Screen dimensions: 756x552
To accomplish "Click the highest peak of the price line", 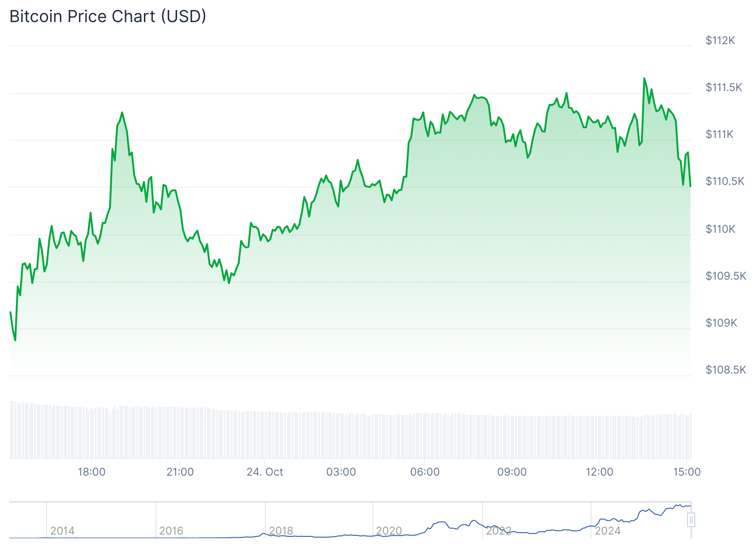I will coord(644,79).
